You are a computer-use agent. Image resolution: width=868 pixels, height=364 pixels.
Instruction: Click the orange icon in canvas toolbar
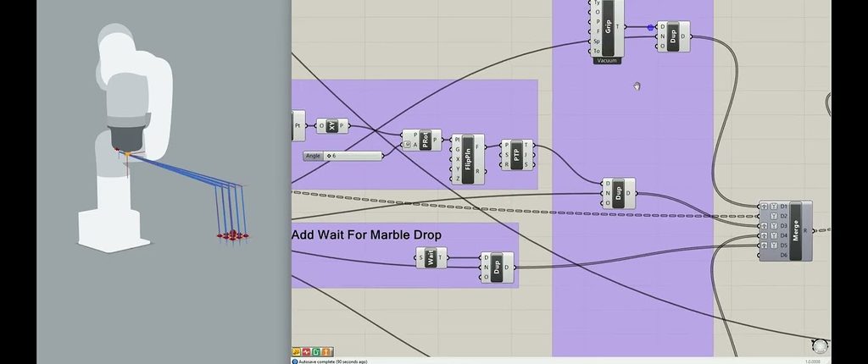326,352
